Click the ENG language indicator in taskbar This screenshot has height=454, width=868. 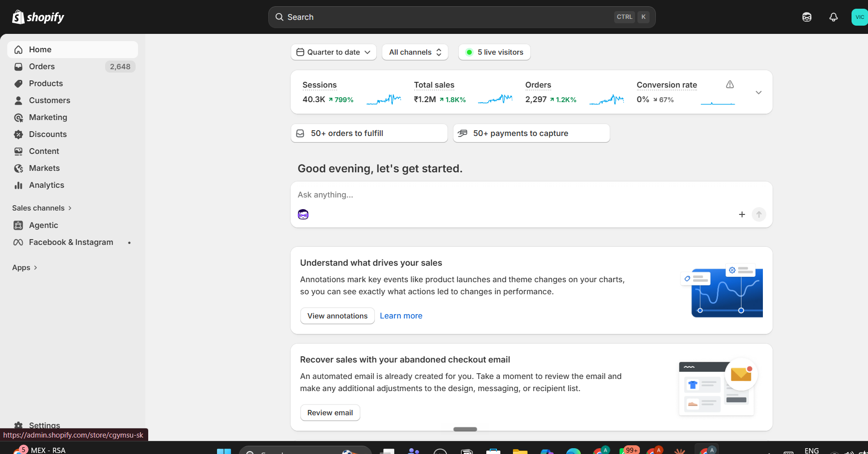(812, 450)
